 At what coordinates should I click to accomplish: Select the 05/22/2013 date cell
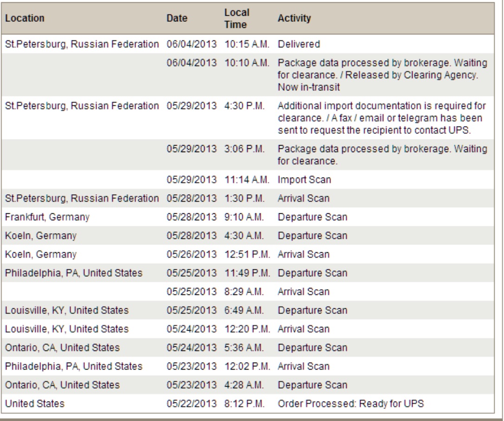[x=192, y=404]
